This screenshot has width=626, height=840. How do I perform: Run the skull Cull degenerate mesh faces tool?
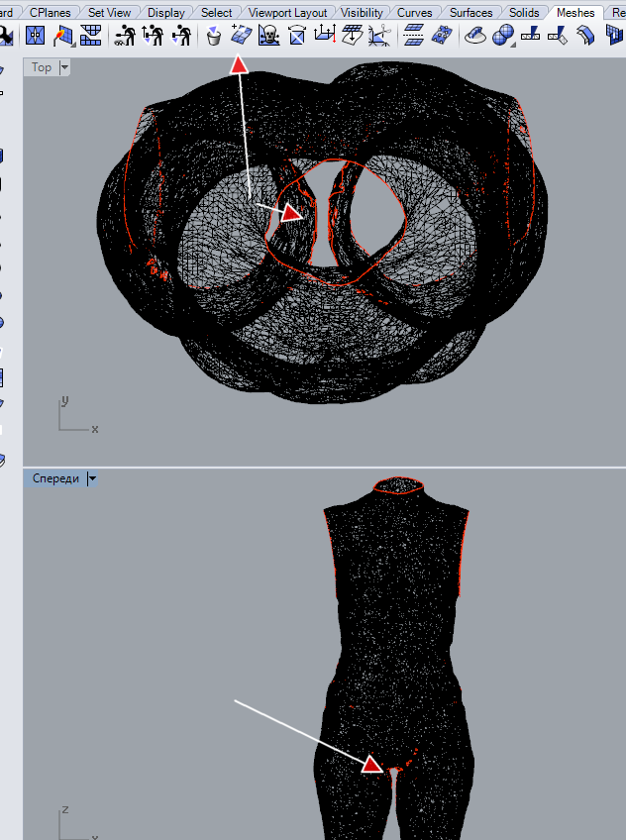tap(268, 36)
